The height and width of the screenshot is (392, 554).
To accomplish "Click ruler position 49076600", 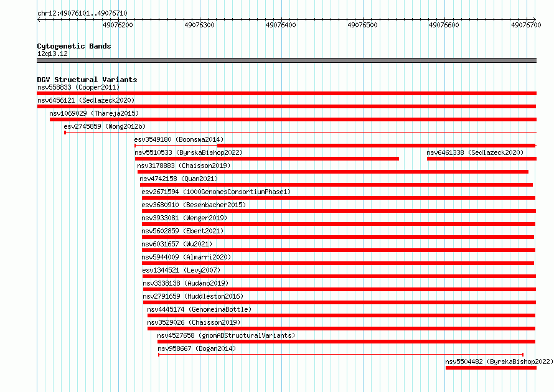I will pos(444,25).
